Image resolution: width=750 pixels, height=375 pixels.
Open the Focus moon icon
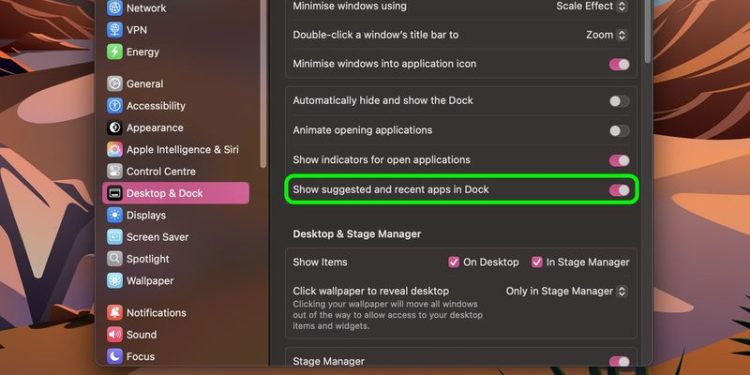click(115, 356)
